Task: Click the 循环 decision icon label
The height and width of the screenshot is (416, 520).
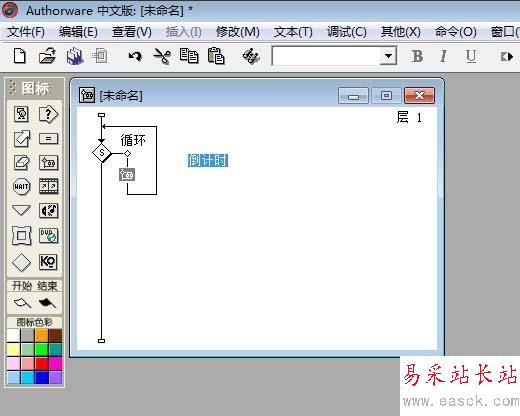Action: (133, 140)
